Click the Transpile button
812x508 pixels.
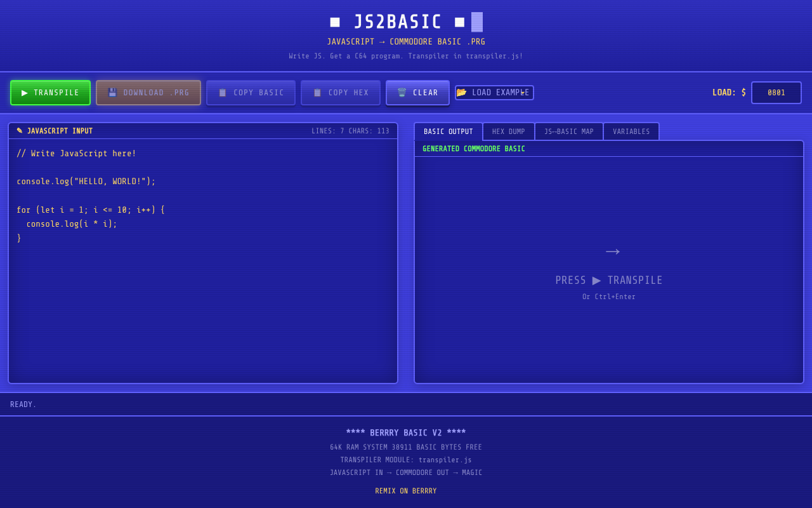point(50,93)
